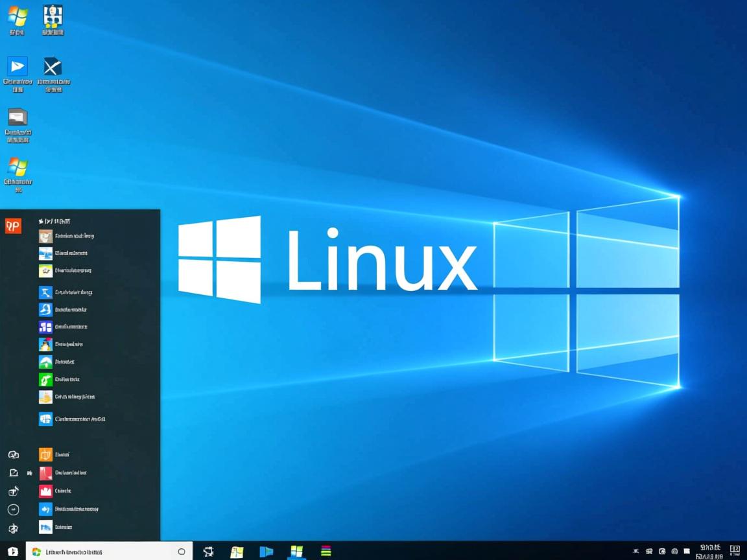The height and width of the screenshot is (560, 747).
Task: Open the orange app icon in Start menu
Action: [x=45, y=454]
